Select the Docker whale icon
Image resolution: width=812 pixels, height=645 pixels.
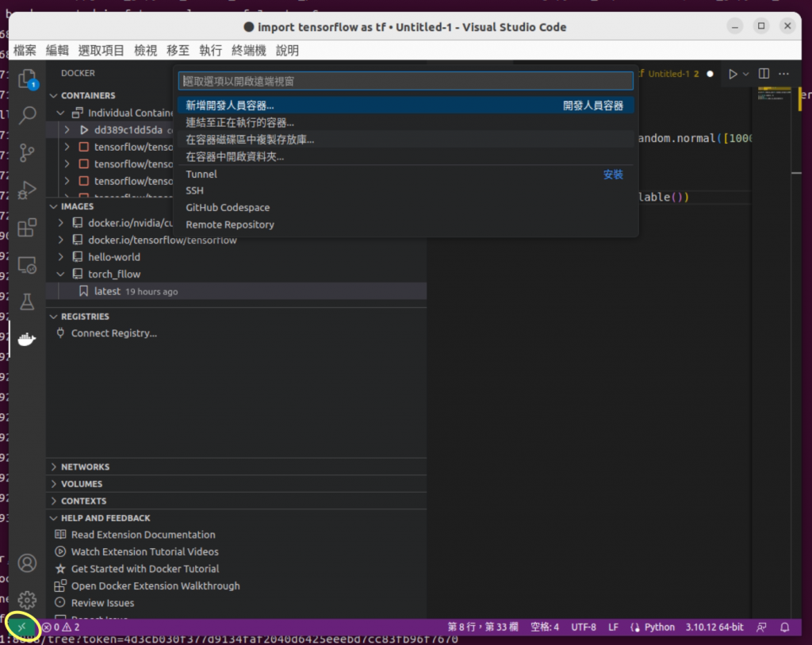point(27,340)
